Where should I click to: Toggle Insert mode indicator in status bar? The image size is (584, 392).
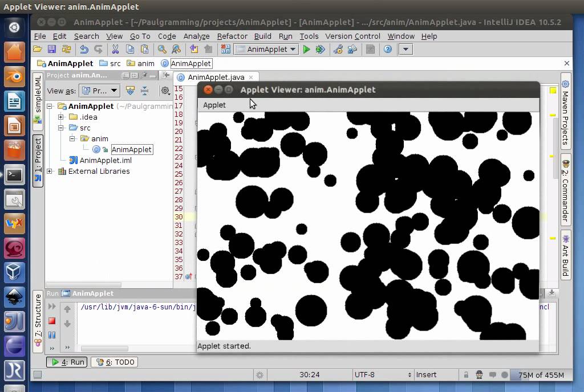point(427,374)
